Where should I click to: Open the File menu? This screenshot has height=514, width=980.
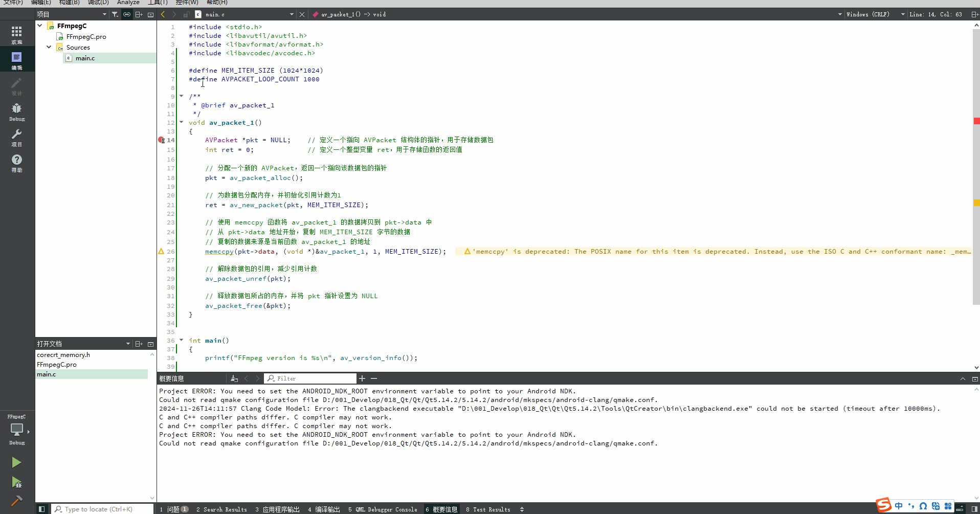coord(13,3)
